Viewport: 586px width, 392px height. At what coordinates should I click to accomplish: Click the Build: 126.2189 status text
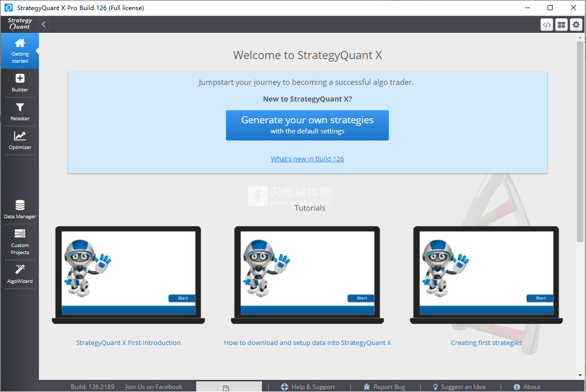[x=93, y=387]
